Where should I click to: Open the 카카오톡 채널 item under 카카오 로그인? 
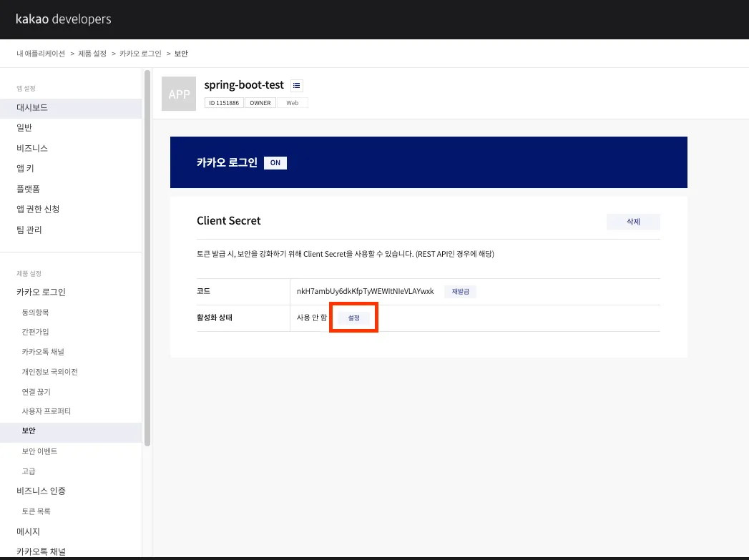[43, 352]
